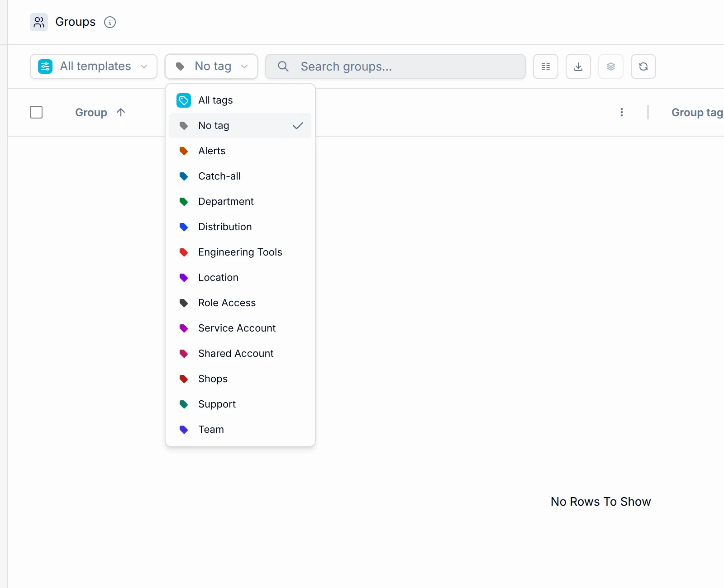Screen dimensions: 724x588
Task: Choose the Alerts tag option
Action: click(x=240, y=151)
